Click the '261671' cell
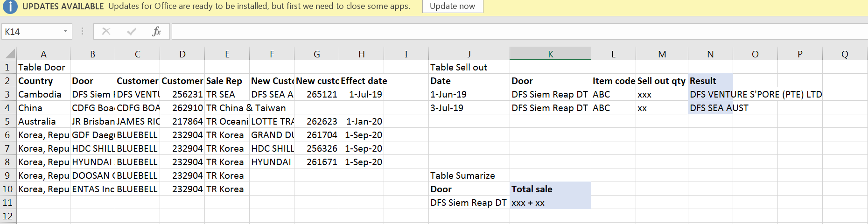Screen dimensions: 868x224 pyautogui.click(x=316, y=162)
